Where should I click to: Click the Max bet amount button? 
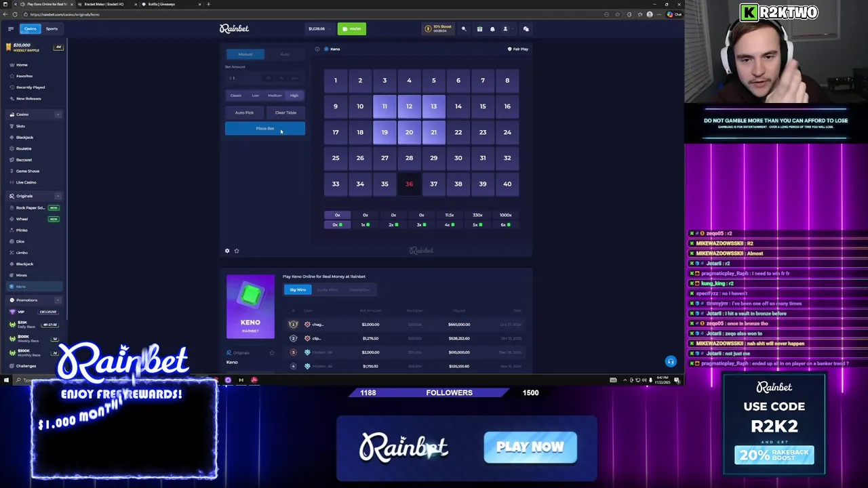point(295,78)
